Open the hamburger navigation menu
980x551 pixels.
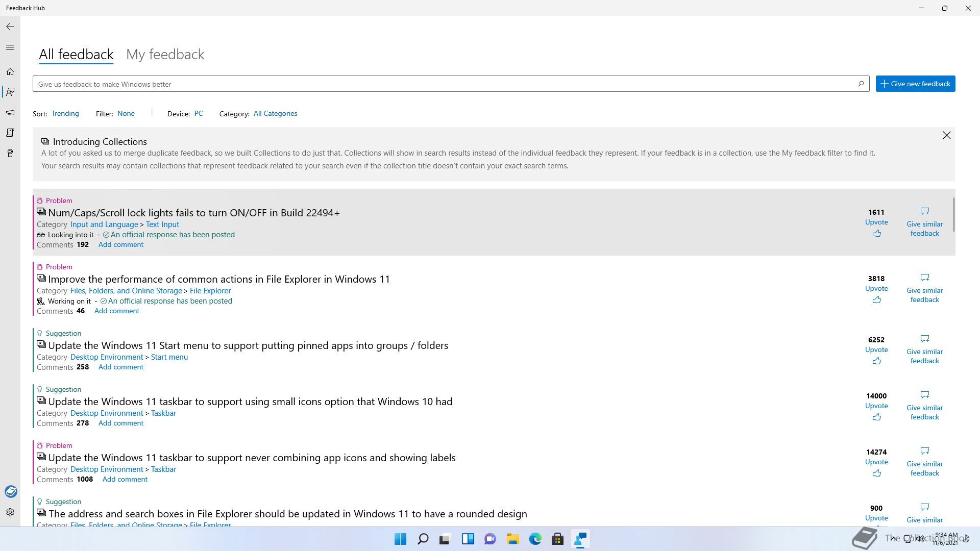pyautogui.click(x=10, y=47)
